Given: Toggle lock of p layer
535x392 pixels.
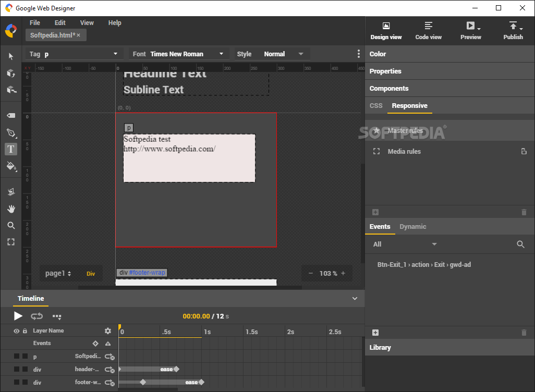Looking at the screenshot, I should (x=25, y=356).
